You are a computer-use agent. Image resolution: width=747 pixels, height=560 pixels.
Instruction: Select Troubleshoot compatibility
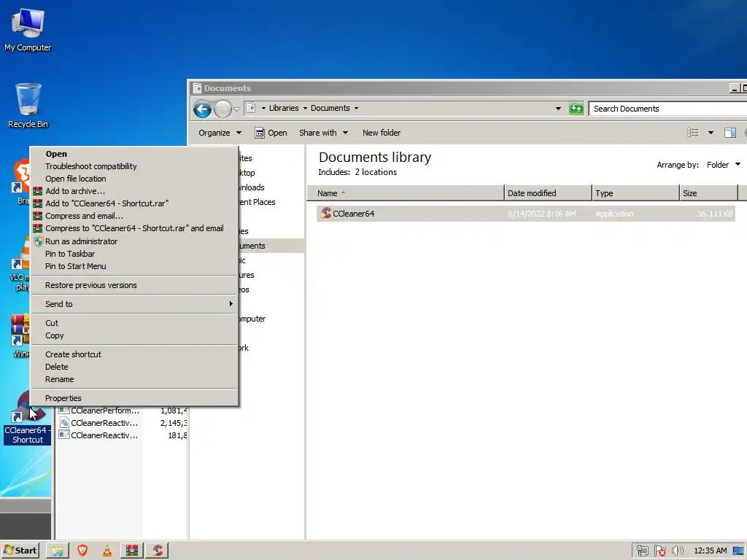(x=134, y=166)
